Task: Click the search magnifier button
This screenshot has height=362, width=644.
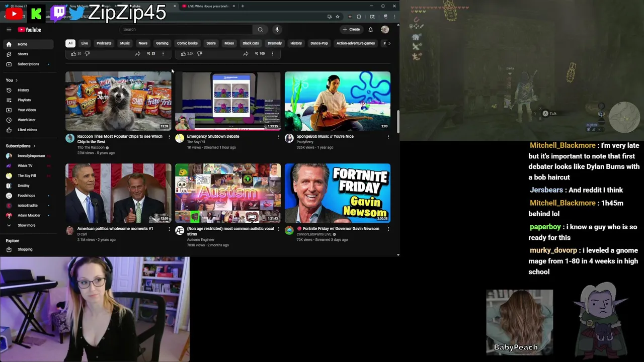Action: point(260,29)
